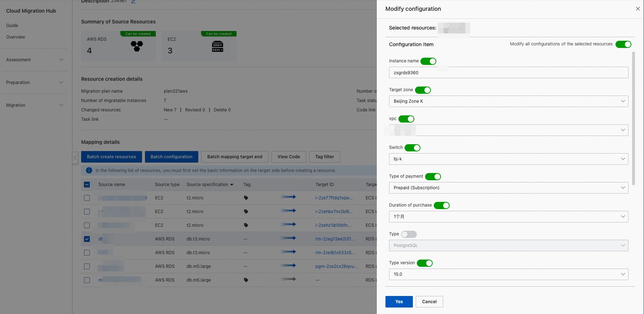Expand the Preparation sidebar section
The width and height of the screenshot is (644, 314).
point(35,83)
